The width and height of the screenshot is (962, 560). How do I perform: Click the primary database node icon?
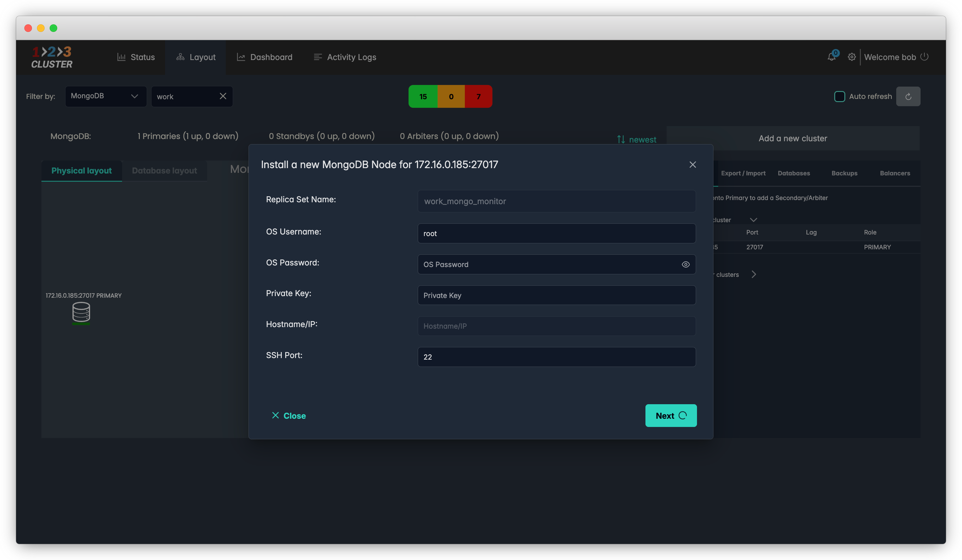click(81, 313)
